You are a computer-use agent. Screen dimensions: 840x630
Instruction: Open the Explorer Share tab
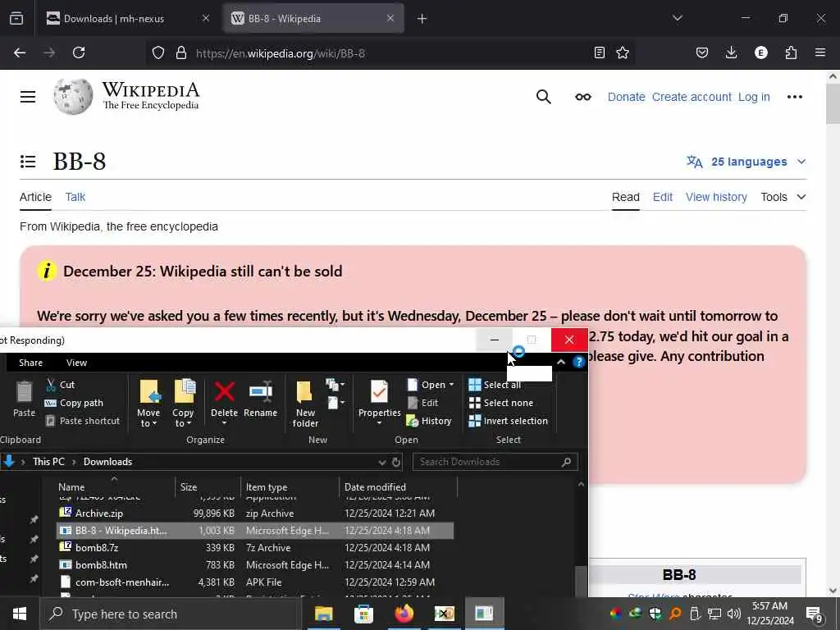click(30, 363)
